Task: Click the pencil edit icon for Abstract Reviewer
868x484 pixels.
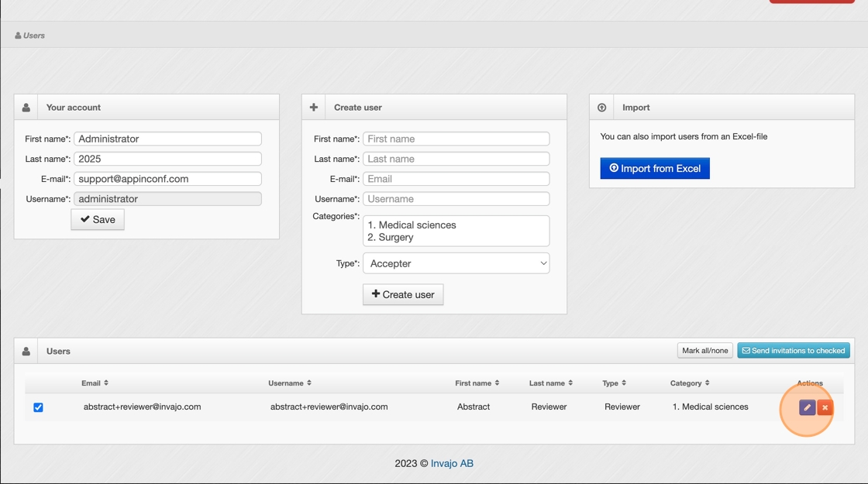Action: click(x=807, y=407)
